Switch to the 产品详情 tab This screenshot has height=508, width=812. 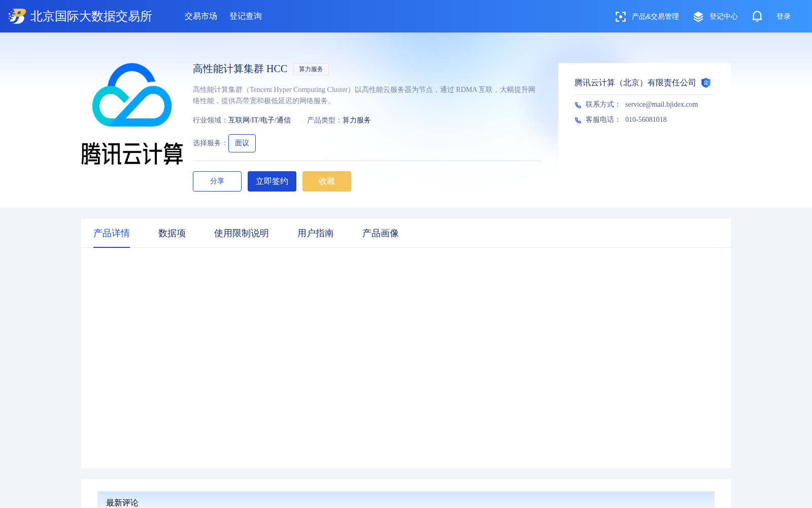[x=112, y=233]
